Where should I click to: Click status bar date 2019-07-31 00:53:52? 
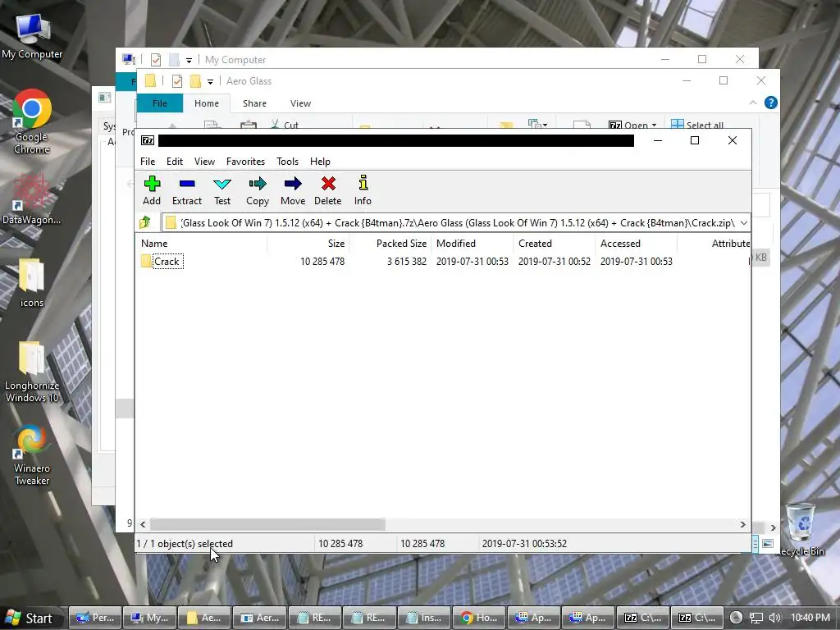click(x=524, y=544)
